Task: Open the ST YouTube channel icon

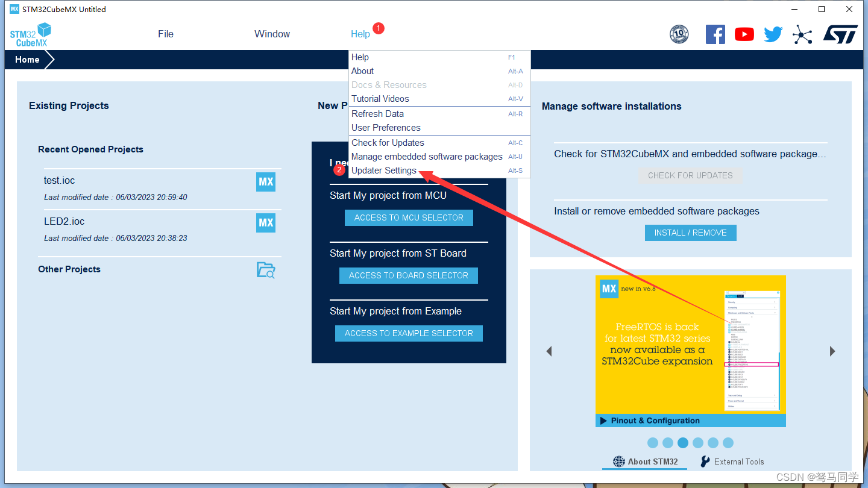Action: [x=744, y=34]
